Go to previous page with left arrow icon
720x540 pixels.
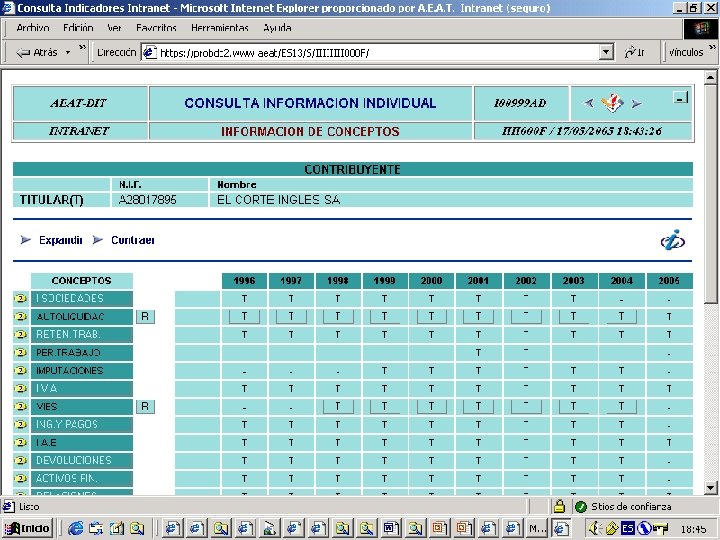tap(589, 103)
